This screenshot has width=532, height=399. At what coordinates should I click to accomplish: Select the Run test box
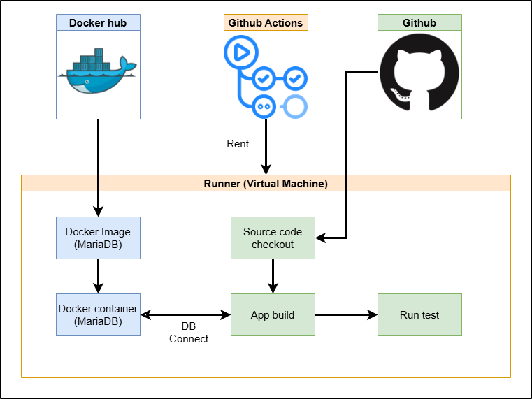point(419,314)
